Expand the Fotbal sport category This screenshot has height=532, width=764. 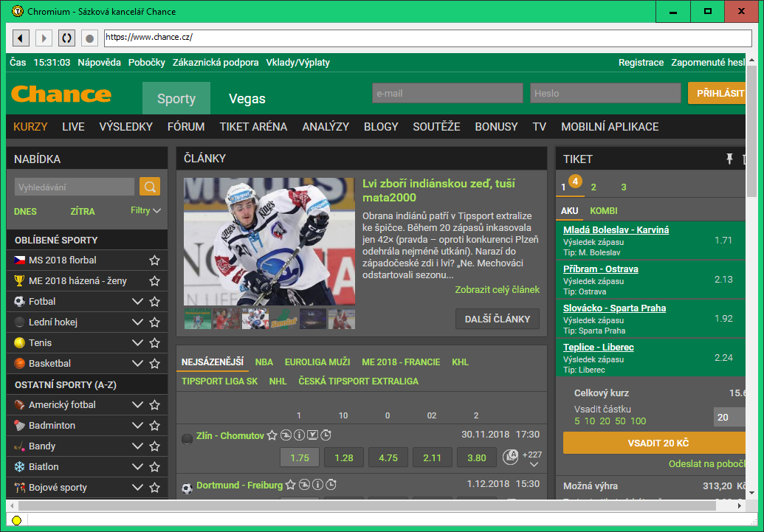coord(137,302)
